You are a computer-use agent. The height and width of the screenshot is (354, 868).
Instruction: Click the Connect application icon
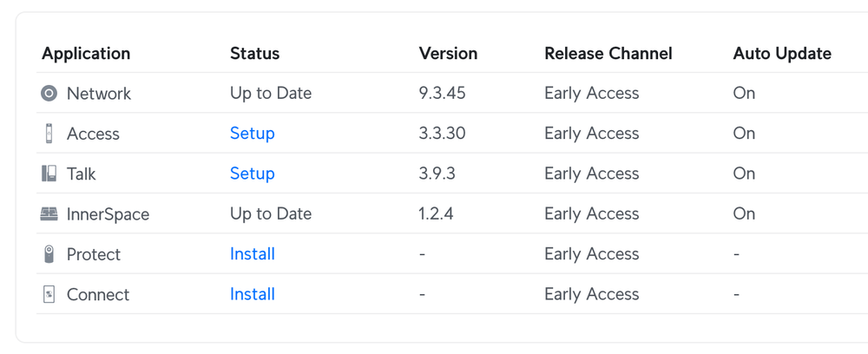(x=49, y=295)
